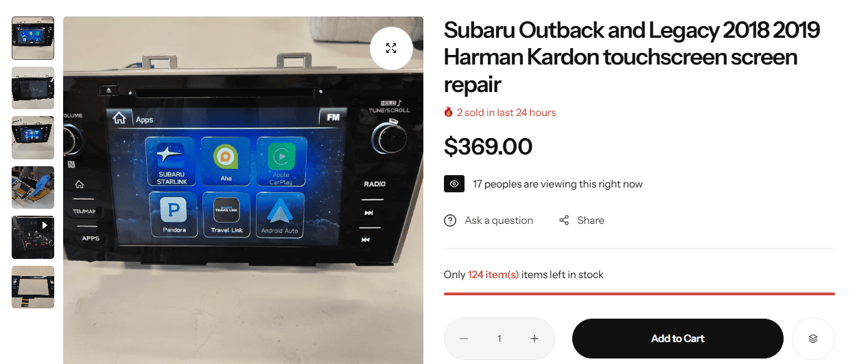Image resolution: width=868 pixels, height=364 pixels.
Task: Click the quantity number field
Action: 500,339
